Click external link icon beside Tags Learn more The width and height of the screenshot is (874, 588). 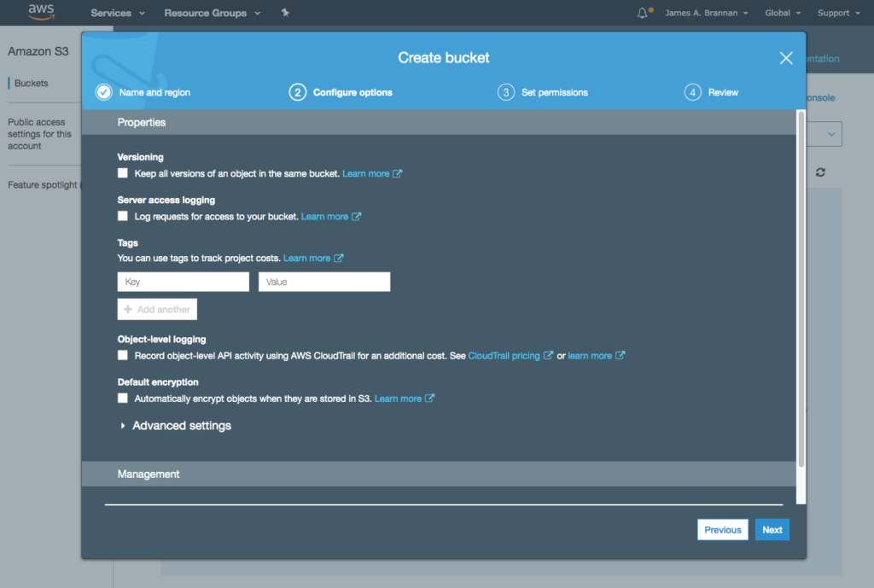point(338,258)
